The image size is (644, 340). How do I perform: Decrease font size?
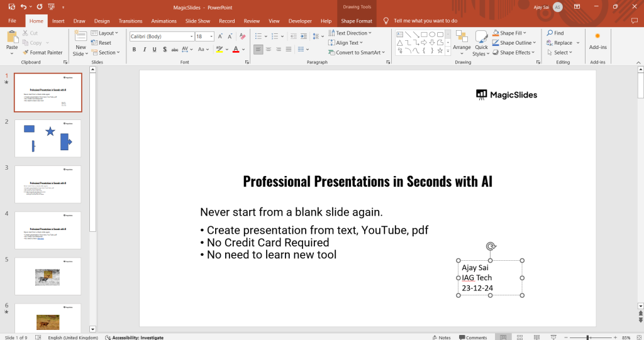[x=230, y=36]
